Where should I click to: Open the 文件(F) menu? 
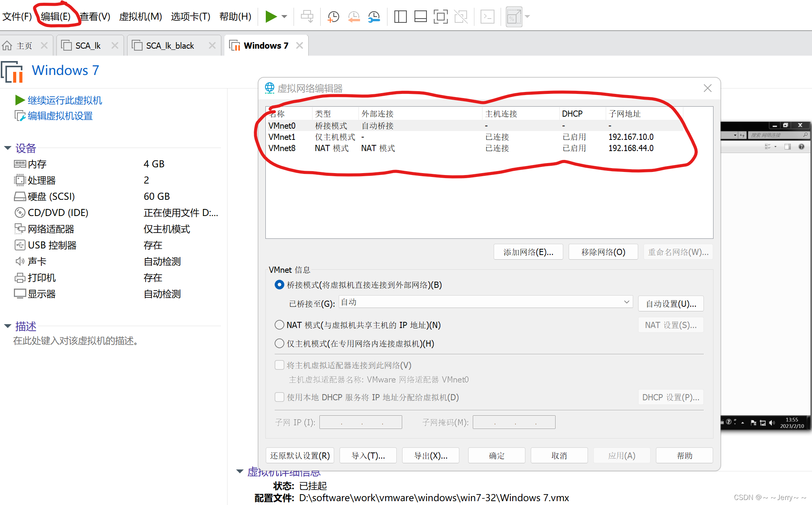tap(17, 17)
